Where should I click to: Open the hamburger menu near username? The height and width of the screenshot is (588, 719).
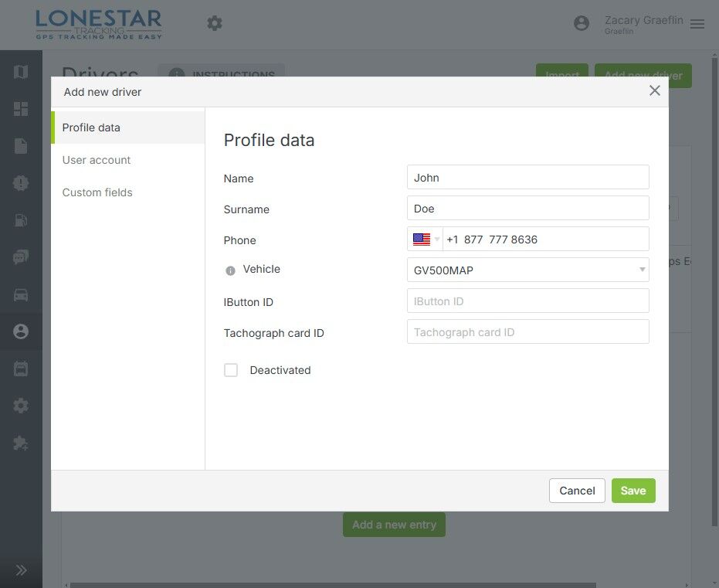pyautogui.click(x=697, y=24)
